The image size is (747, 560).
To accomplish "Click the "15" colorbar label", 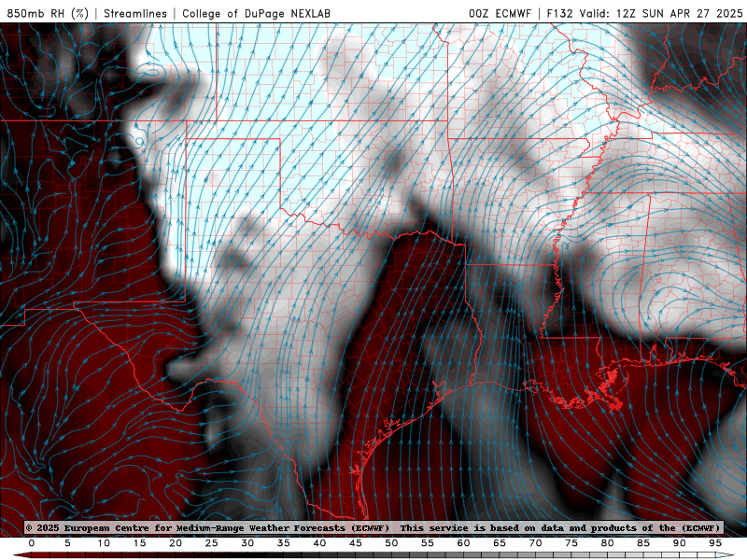I will [139, 543].
